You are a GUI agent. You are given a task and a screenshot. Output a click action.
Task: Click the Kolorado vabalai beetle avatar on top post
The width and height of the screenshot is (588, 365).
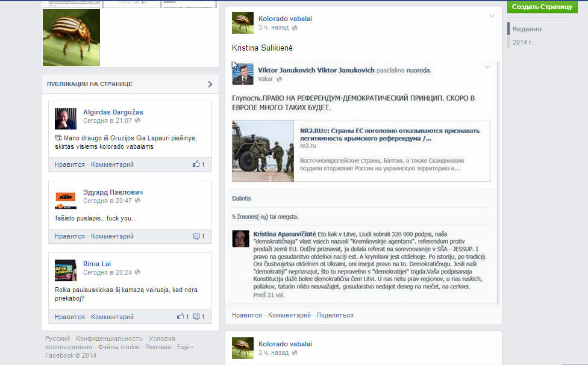(x=243, y=23)
